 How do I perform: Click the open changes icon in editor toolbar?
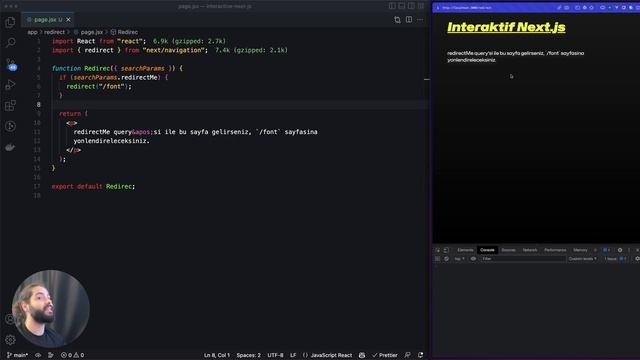pos(397,20)
